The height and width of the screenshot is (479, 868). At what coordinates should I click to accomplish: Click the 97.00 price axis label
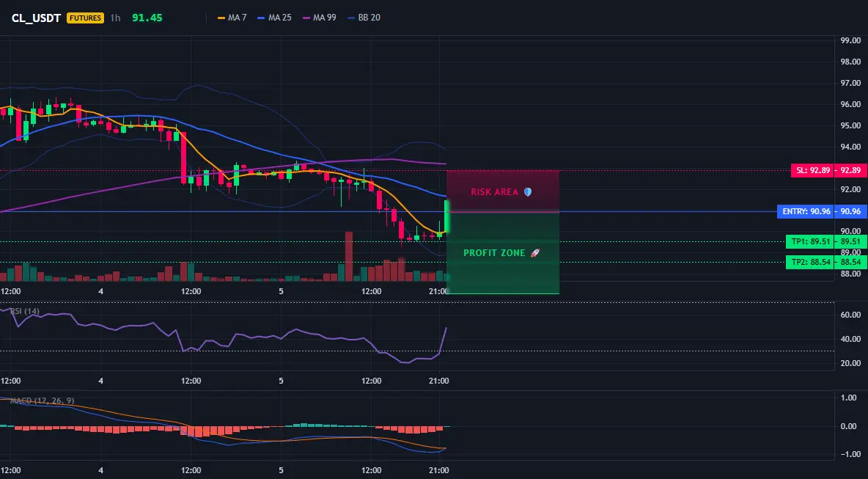pyautogui.click(x=850, y=83)
